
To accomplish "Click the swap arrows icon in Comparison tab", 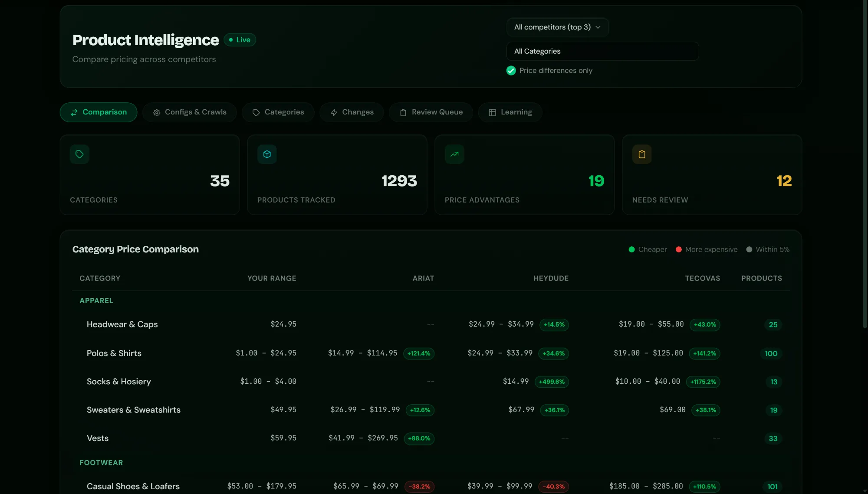I will [x=74, y=112].
